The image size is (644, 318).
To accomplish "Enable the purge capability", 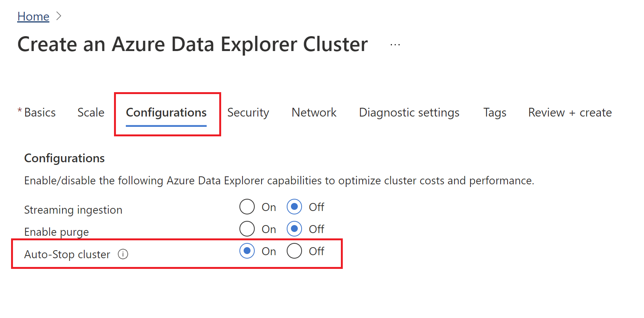I will [x=247, y=229].
